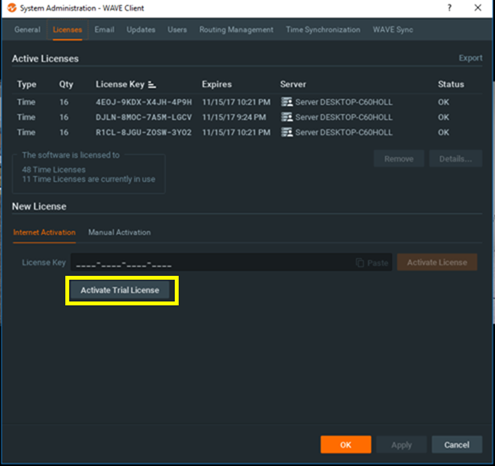Open the WAVE Sync tab
This screenshot has height=466, width=495.
coord(393,30)
